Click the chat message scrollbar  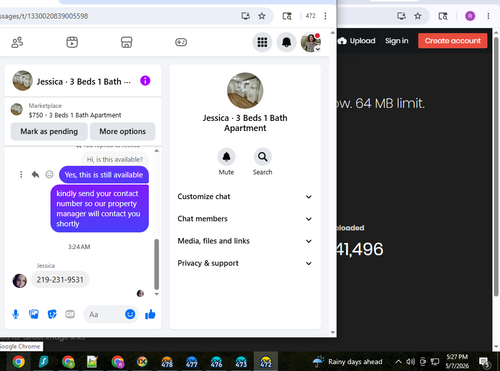(x=157, y=264)
